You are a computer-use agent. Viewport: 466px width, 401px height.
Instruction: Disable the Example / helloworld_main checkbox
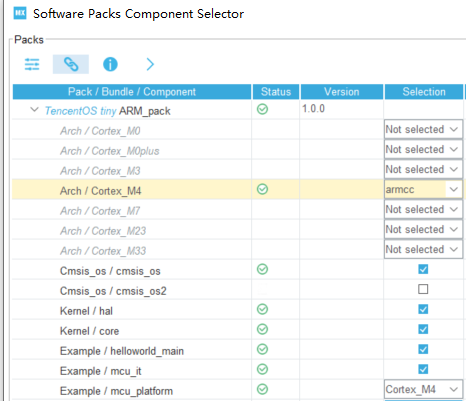pyautogui.click(x=423, y=349)
